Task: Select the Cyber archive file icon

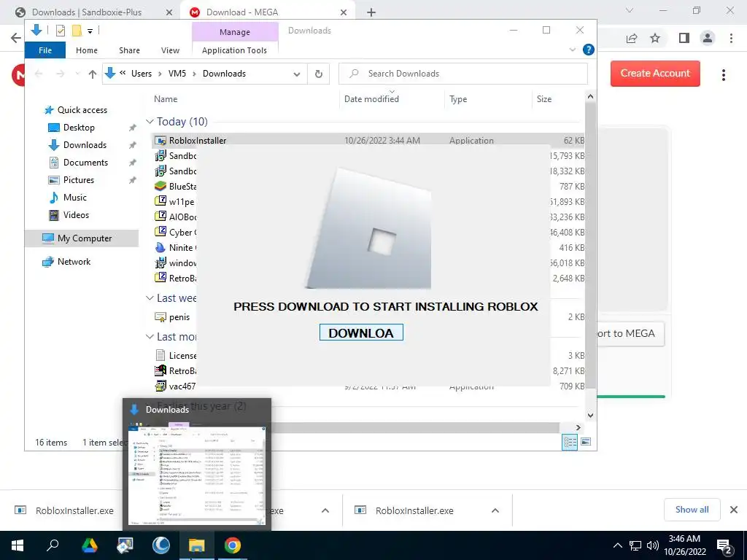Action: click(160, 232)
